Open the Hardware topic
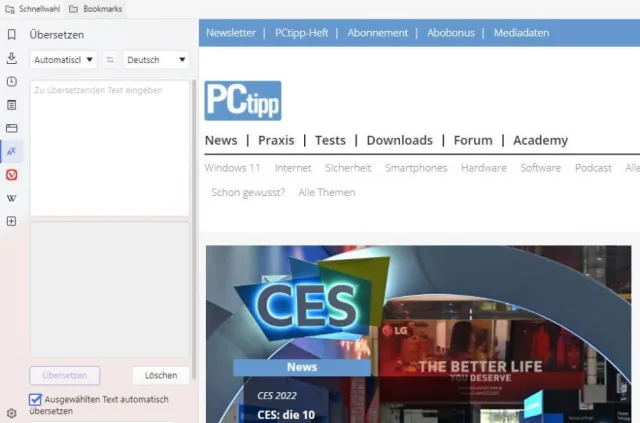This screenshot has width=640, height=423. coord(484,168)
